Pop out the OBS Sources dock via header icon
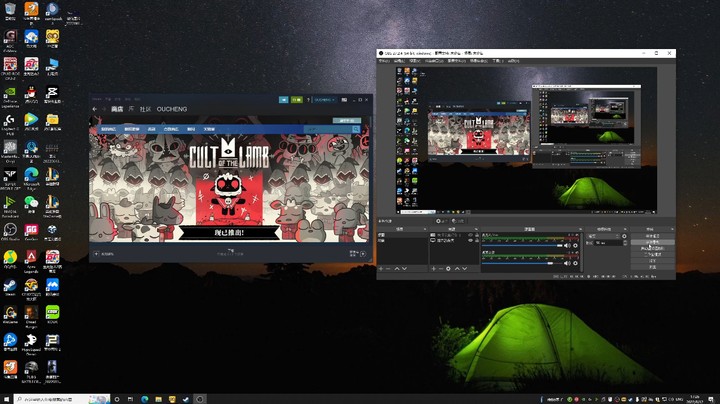 pos(476,229)
